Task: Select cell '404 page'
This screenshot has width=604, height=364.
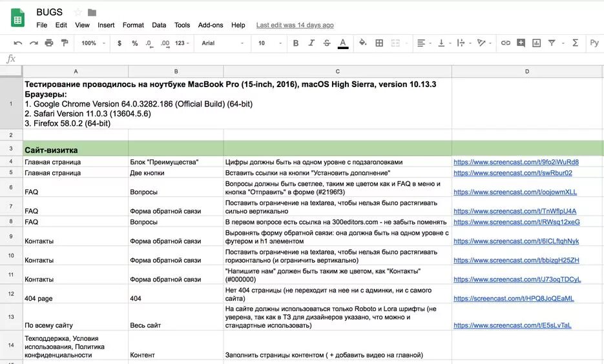Action: click(76, 294)
